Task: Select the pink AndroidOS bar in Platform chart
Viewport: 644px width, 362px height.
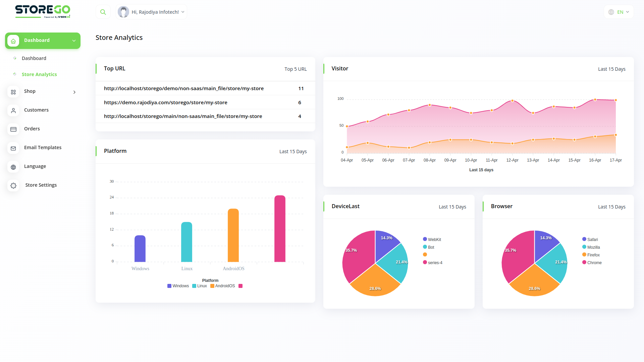Action: [x=280, y=228]
